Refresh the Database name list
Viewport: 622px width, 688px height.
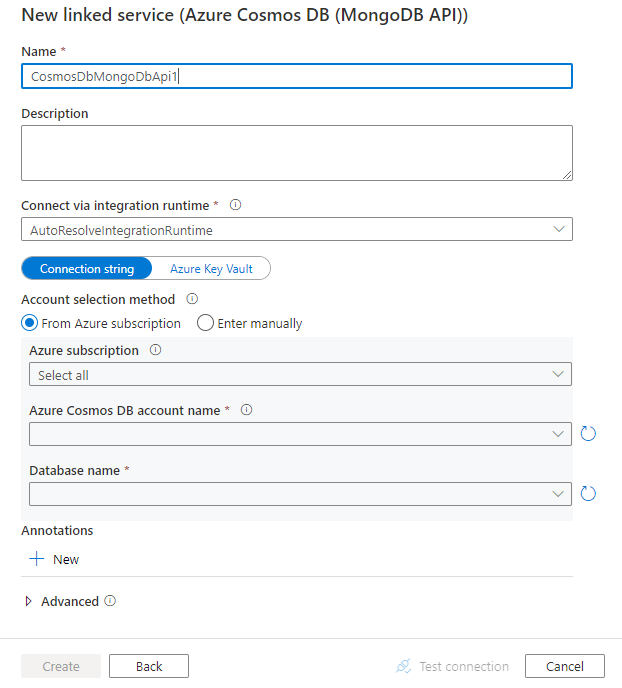click(588, 494)
